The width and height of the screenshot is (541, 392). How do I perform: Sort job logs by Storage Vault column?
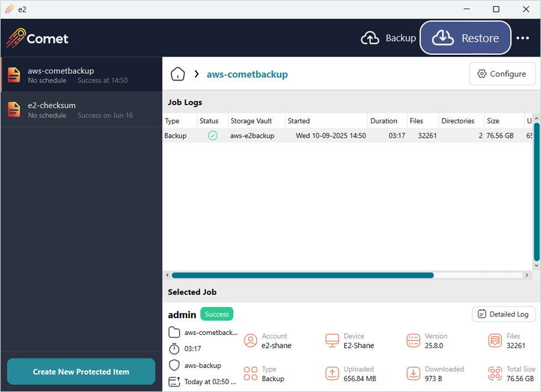[256, 121]
